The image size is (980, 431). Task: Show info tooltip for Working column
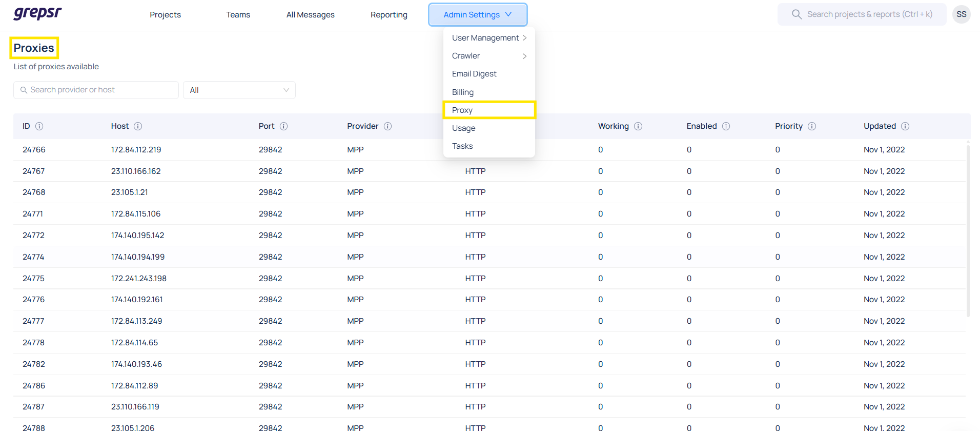click(x=638, y=126)
